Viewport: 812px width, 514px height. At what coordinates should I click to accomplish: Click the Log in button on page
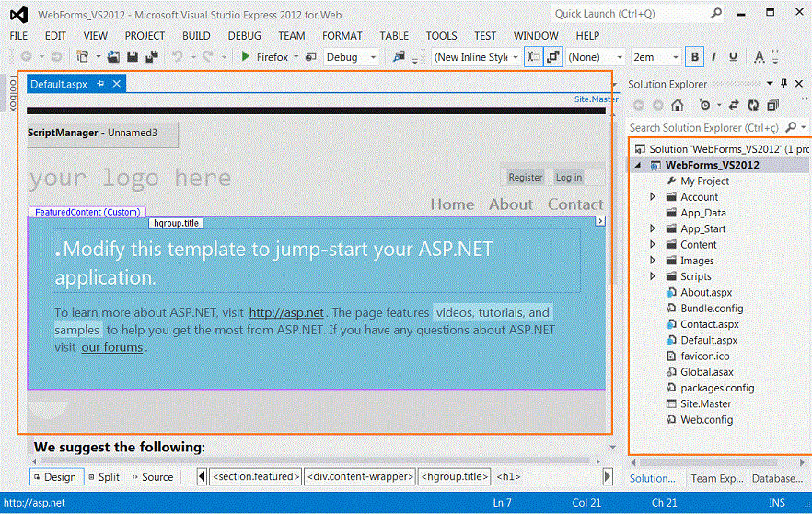coord(569,177)
